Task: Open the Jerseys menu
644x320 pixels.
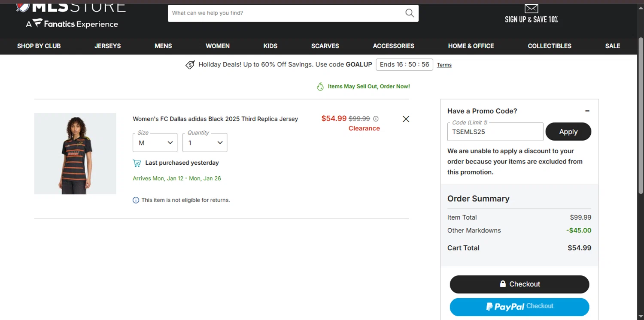Action: pos(108,46)
